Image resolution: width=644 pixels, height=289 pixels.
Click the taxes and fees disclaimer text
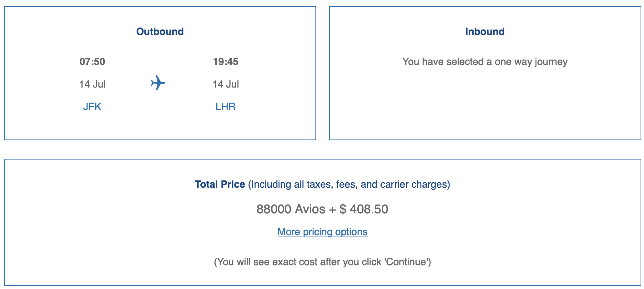click(x=349, y=185)
